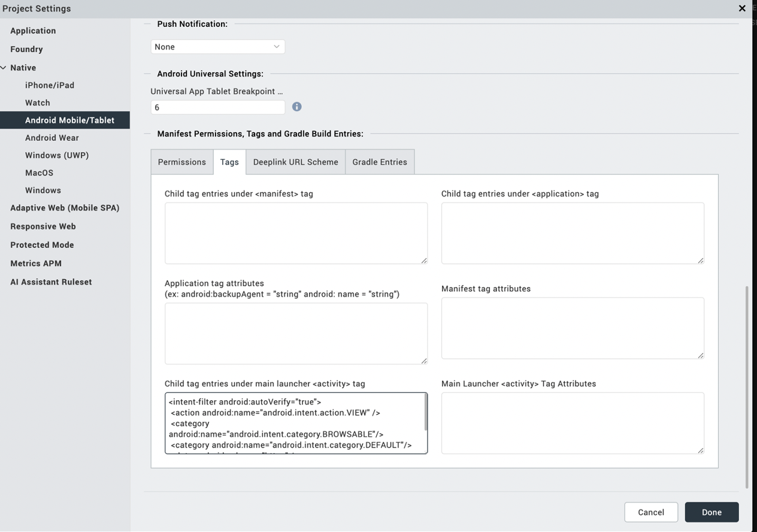Screen dimensions: 757x532
Task: Click the activity tag entries scrollbar
Action: point(426,412)
